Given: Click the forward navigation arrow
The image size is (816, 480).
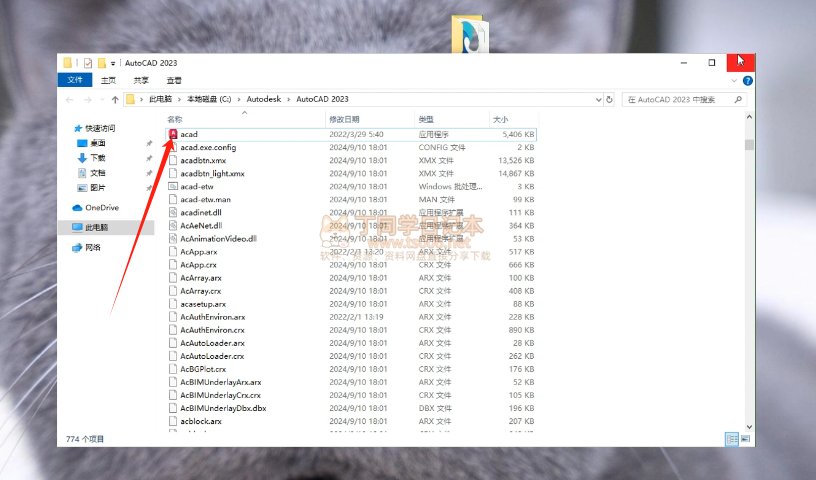Looking at the screenshot, I should (87, 99).
